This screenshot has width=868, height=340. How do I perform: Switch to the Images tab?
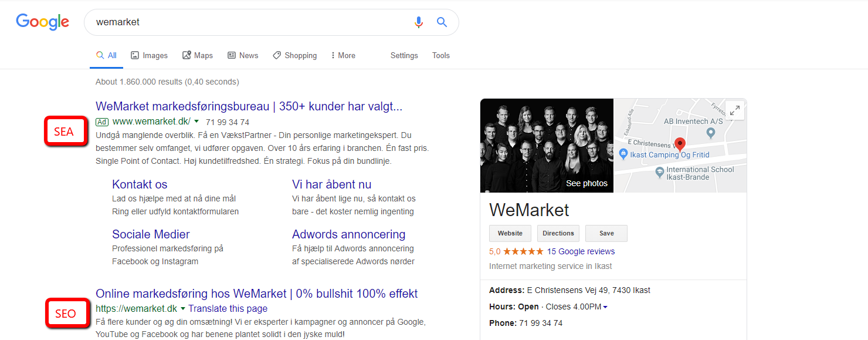click(149, 55)
